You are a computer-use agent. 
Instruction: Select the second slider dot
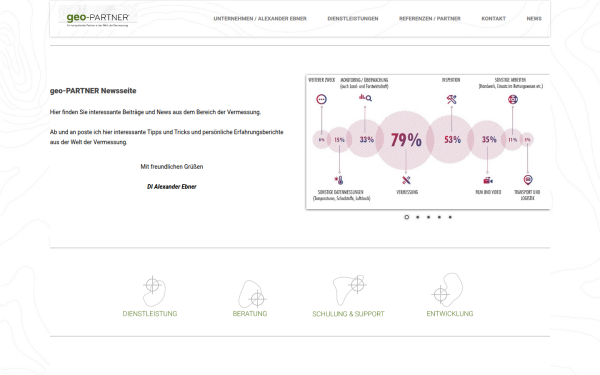click(417, 217)
